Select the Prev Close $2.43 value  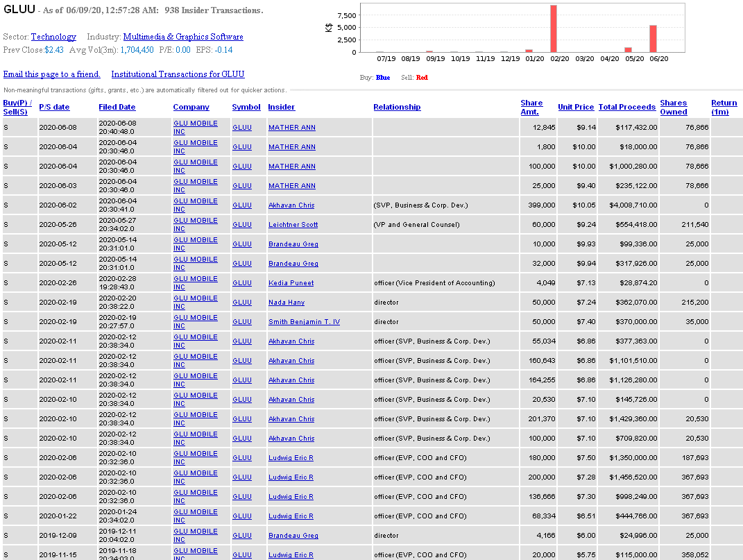[54, 50]
